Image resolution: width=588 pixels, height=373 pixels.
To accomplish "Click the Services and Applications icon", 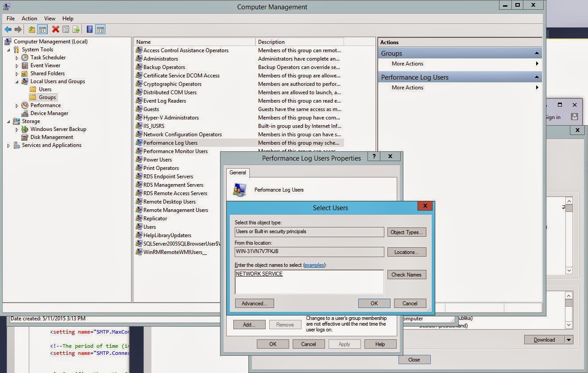I will point(17,145).
